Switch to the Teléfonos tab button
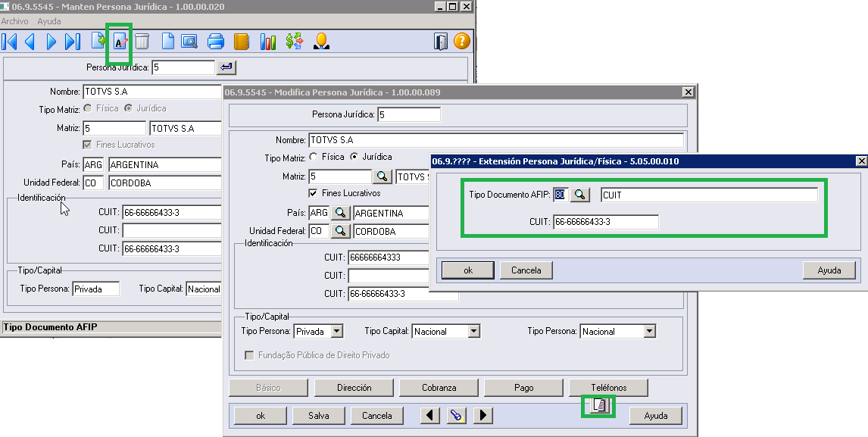The image size is (868, 437). pyautogui.click(x=609, y=388)
